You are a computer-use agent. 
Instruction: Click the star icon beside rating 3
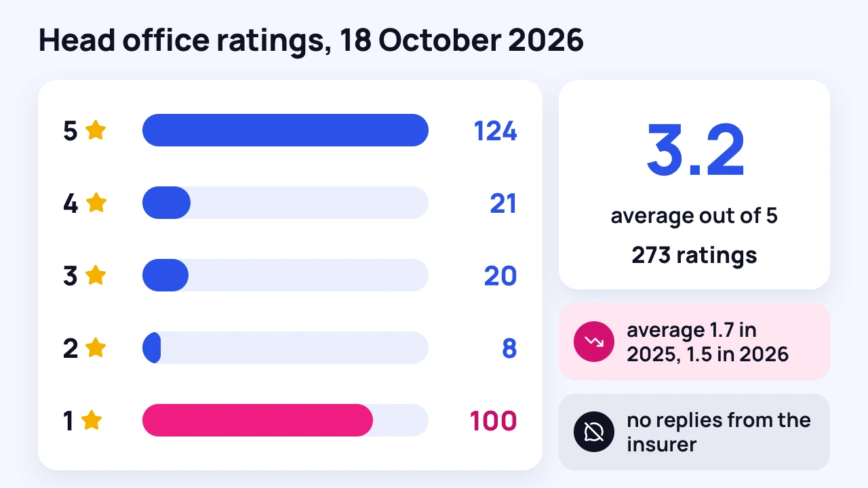[96, 274]
